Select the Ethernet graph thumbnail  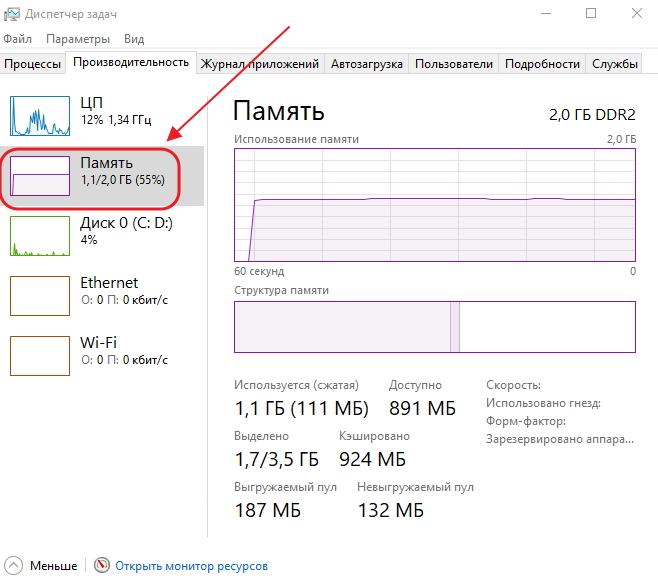[x=40, y=296]
